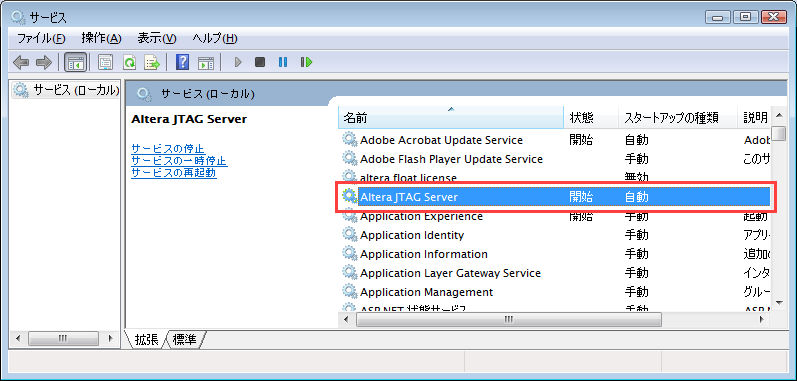Sort by the 名前 column header
797x381 pixels.
pyautogui.click(x=451, y=118)
